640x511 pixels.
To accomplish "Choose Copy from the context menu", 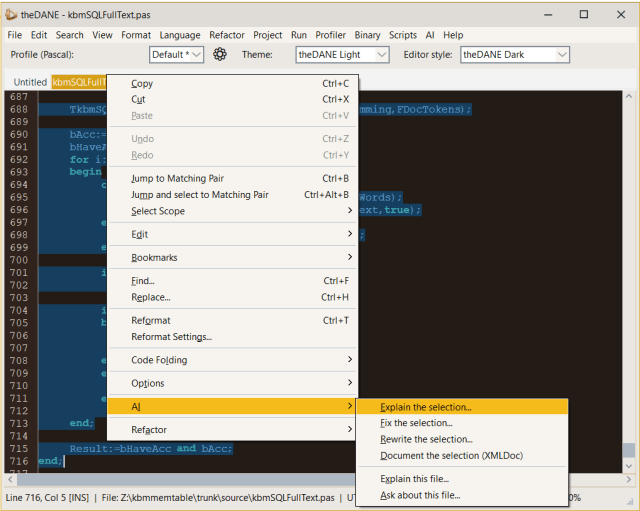I will [x=232, y=84].
